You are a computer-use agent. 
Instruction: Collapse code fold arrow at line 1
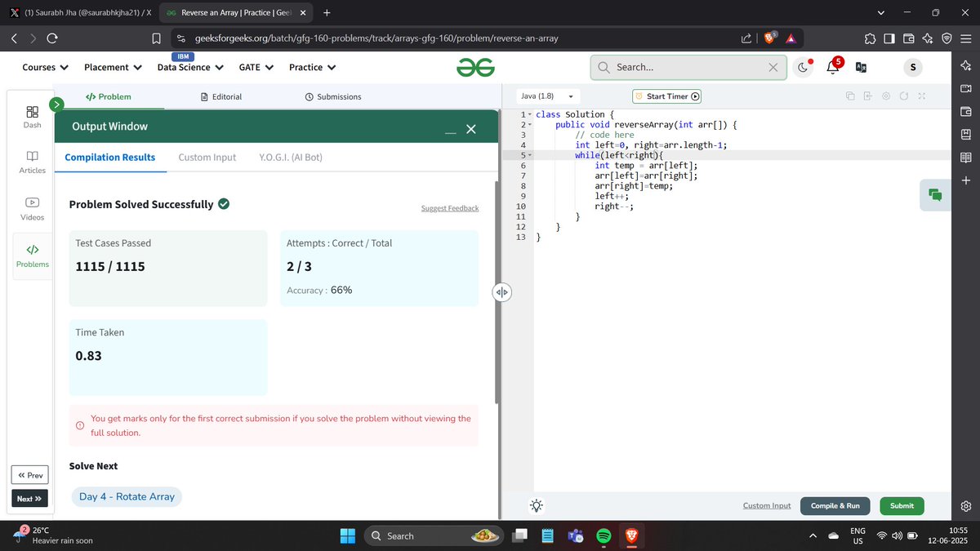click(x=529, y=114)
